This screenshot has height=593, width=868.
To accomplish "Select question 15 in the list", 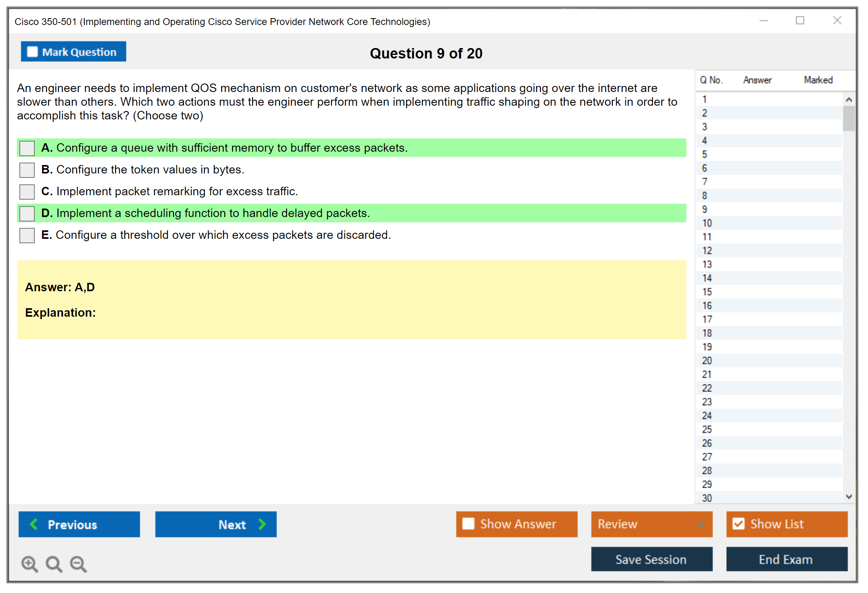I will [707, 292].
